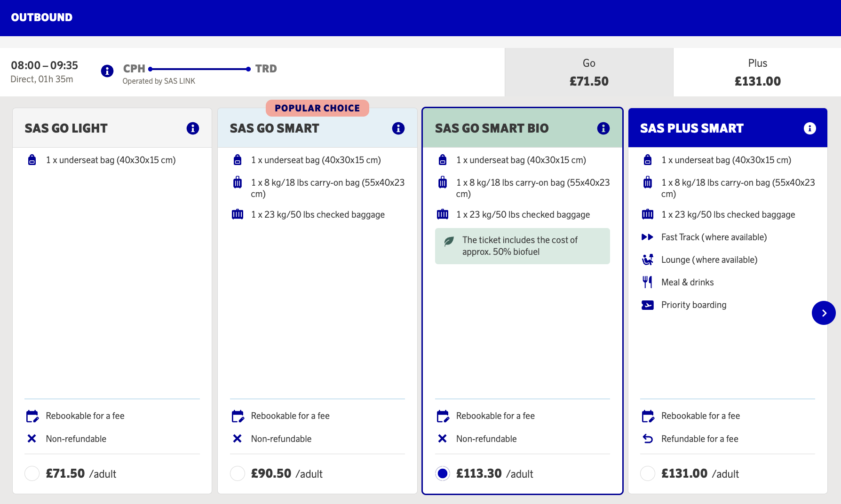Click the underseat bag icon in SAS Go Light

point(32,160)
